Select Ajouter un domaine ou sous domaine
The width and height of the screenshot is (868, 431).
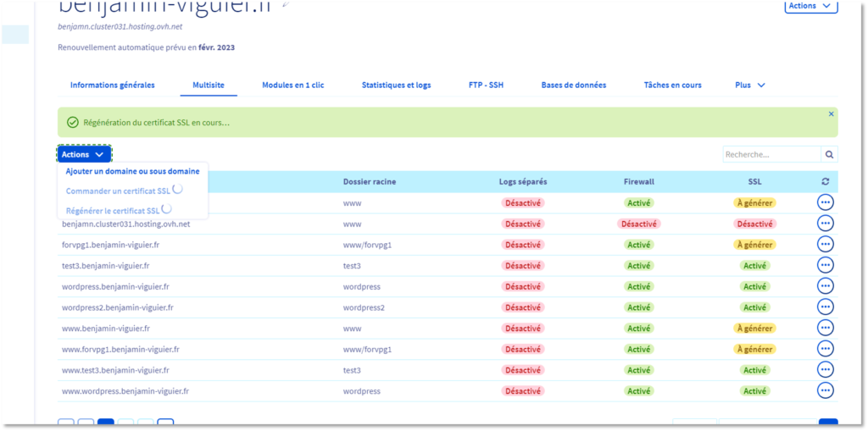[132, 171]
